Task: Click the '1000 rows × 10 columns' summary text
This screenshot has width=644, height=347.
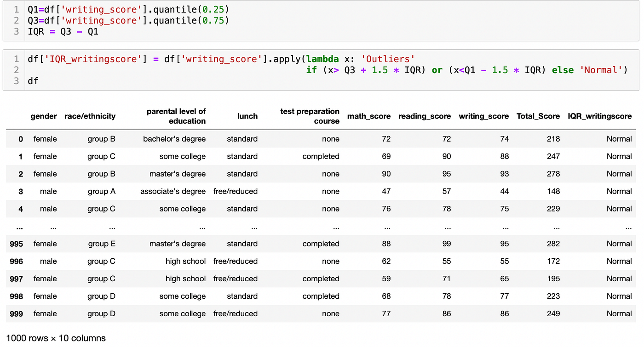Action: pyautogui.click(x=56, y=338)
